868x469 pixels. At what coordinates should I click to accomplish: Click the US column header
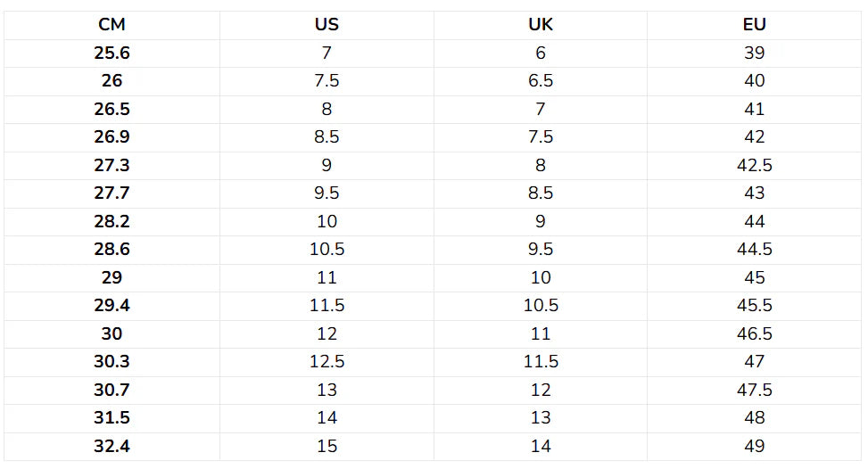point(327,25)
